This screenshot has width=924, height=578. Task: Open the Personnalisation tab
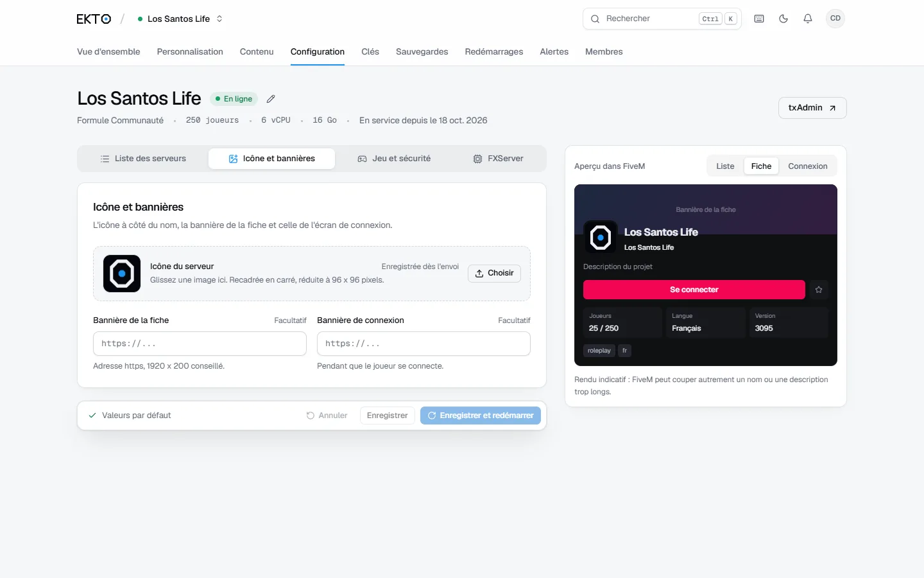click(190, 52)
